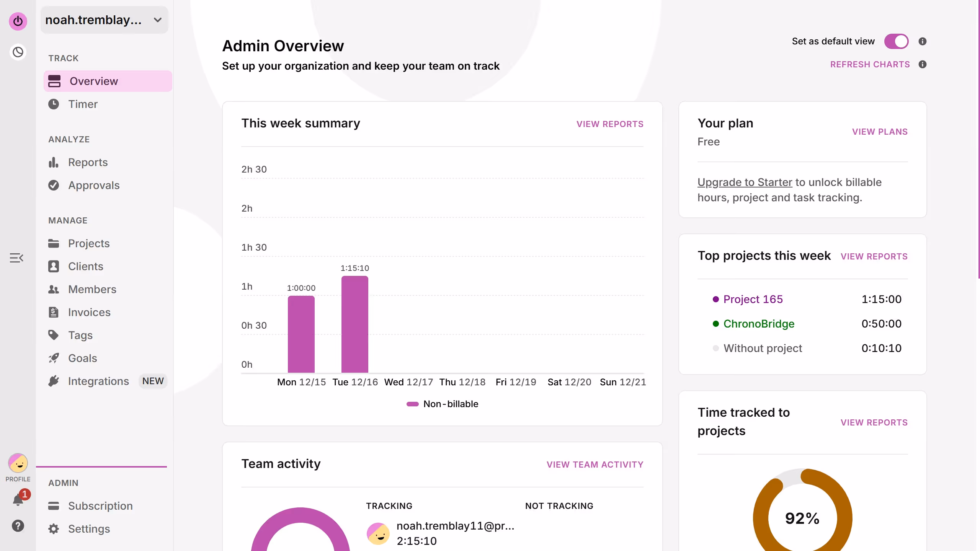Click View Team Activity link
Viewport: 980px width, 551px height.
click(x=595, y=465)
